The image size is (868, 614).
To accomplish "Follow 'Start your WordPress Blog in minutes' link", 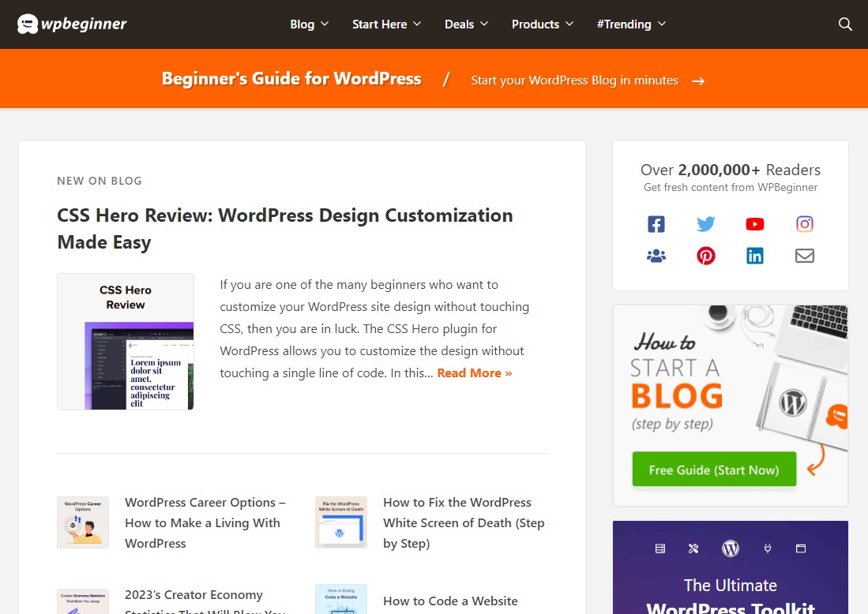I will coord(575,80).
